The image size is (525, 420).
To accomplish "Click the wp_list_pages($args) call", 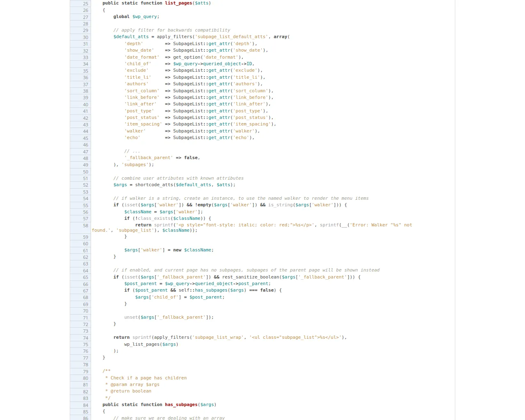I will pyautogui.click(x=151, y=344).
